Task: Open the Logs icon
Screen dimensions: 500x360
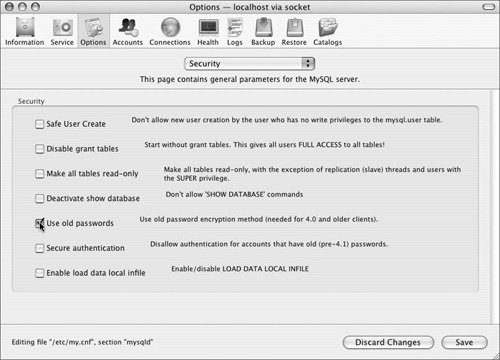Action: point(235,27)
